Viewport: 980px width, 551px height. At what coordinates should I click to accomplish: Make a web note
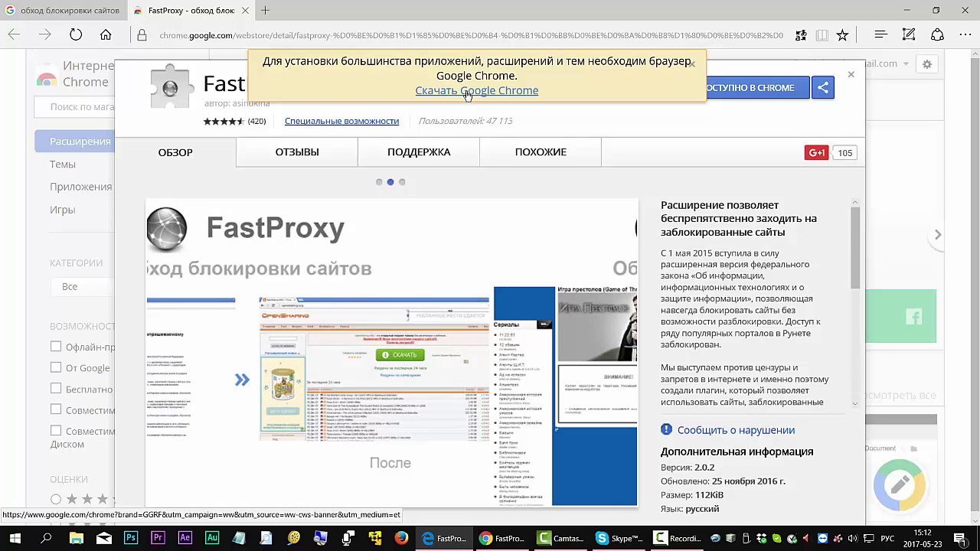[909, 35]
